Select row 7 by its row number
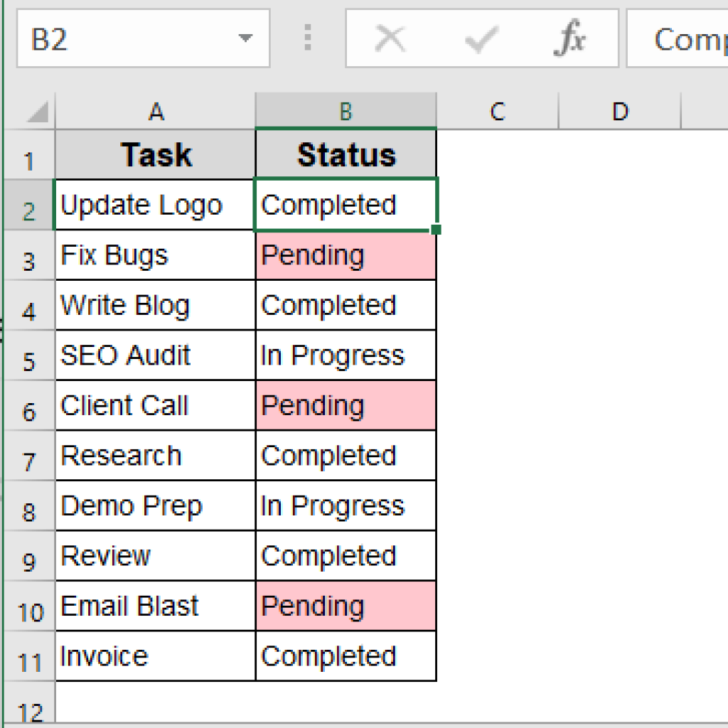The image size is (728, 728). tap(30, 456)
